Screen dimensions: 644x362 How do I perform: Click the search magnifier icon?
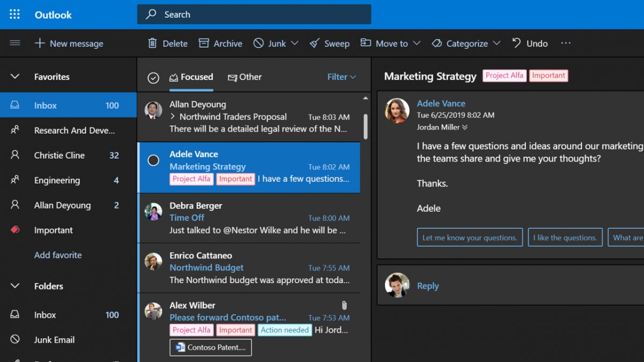pyautogui.click(x=151, y=14)
